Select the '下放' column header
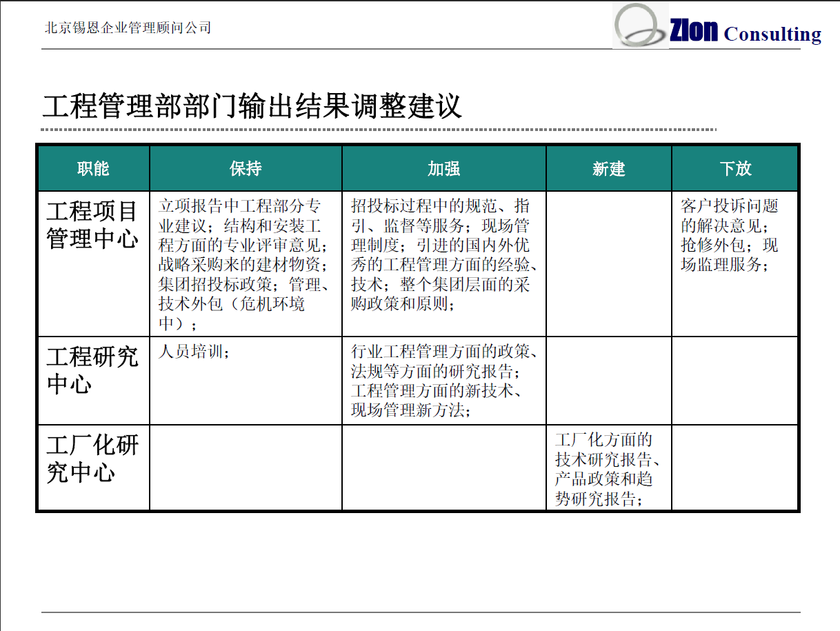This screenshot has width=840, height=631. coord(735,169)
